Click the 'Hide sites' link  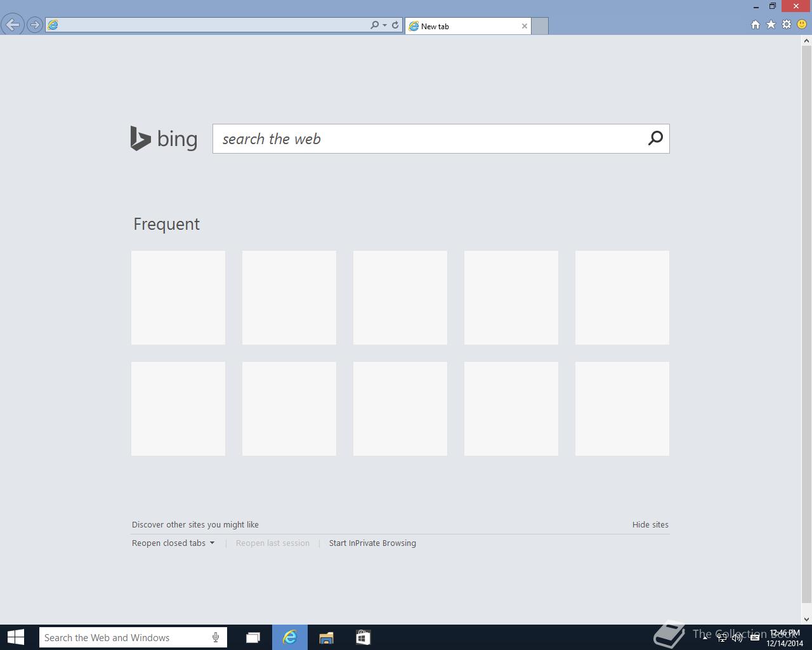point(650,524)
